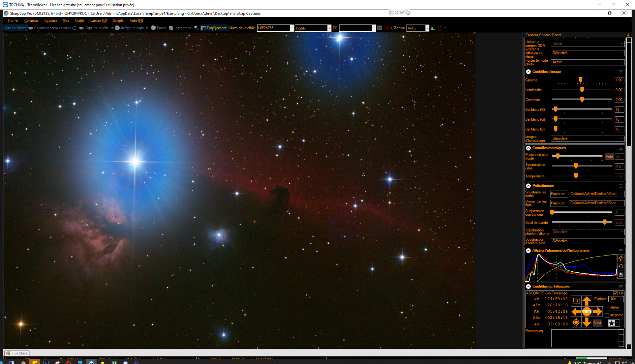Click the grey square icon after the FX box
This screenshot has width=635, height=364.
click(x=380, y=28)
